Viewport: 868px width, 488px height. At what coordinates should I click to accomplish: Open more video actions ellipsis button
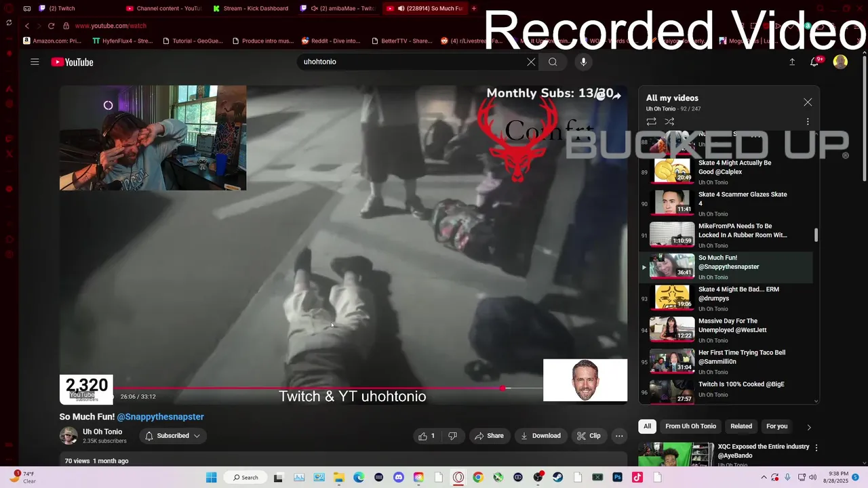pyautogui.click(x=619, y=436)
